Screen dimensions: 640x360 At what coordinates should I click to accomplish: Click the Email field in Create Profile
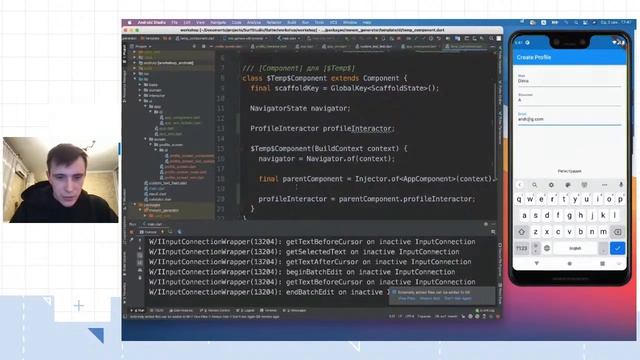click(x=569, y=118)
